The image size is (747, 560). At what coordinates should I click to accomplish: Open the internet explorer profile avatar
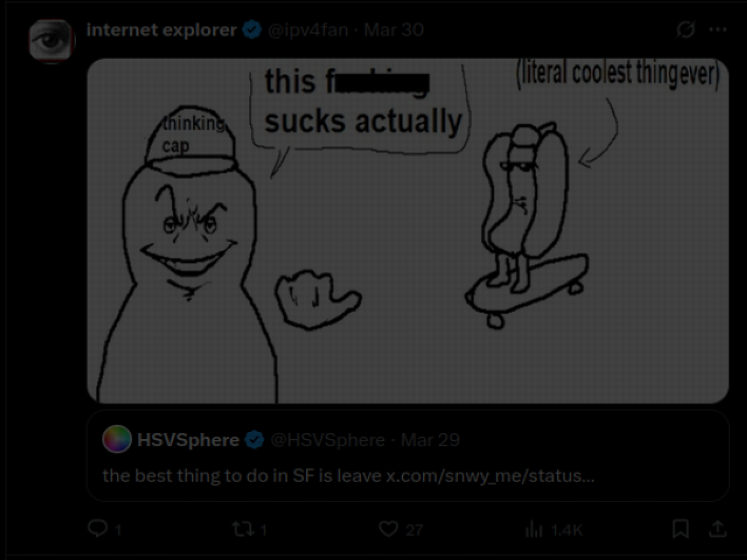tap(53, 40)
